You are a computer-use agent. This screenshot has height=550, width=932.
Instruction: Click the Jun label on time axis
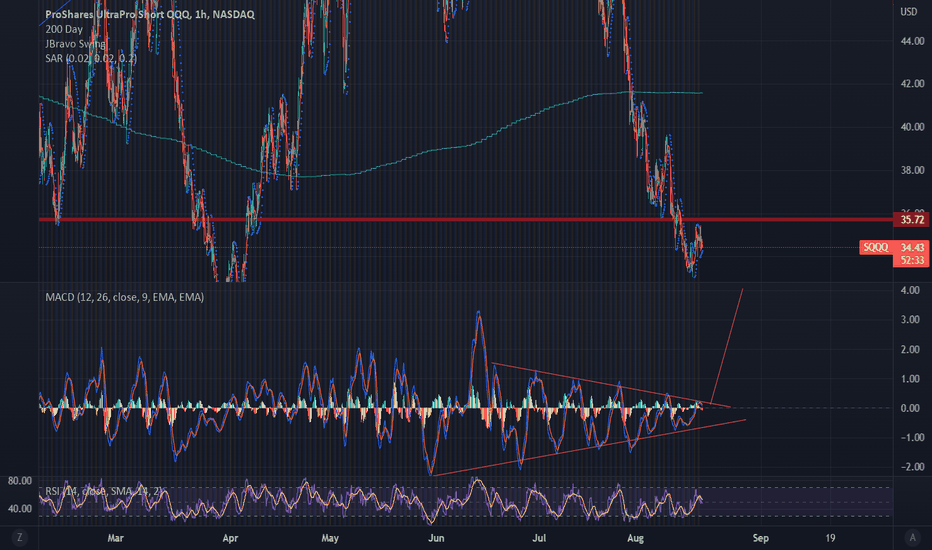coord(436,538)
